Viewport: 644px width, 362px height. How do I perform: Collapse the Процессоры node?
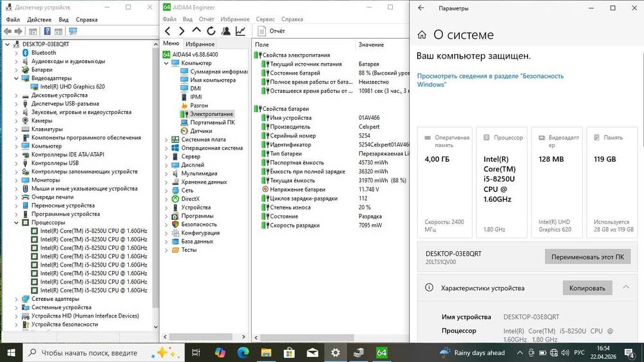(16, 222)
